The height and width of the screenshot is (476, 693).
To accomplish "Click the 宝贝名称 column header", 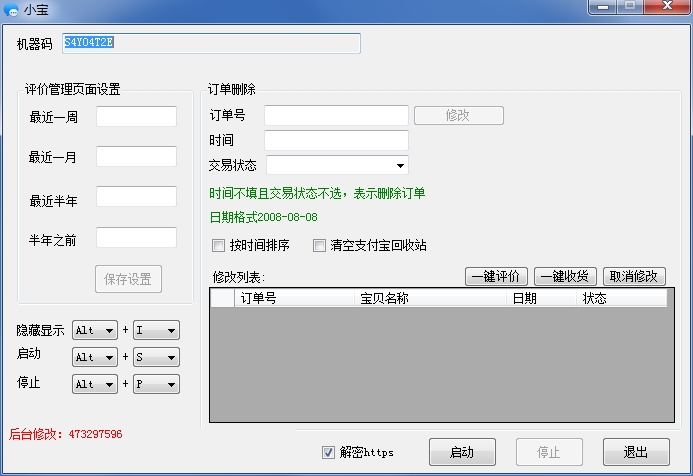I will (430, 298).
